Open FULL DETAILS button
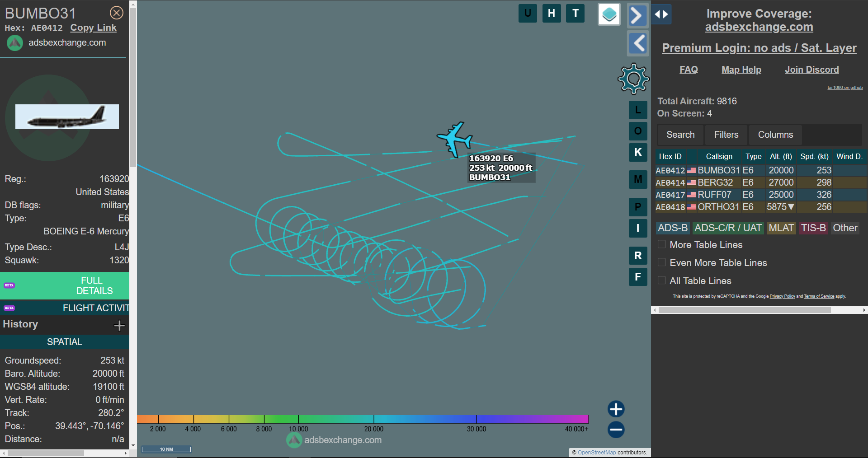Screen dimensions: 868x458 pos(65,285)
